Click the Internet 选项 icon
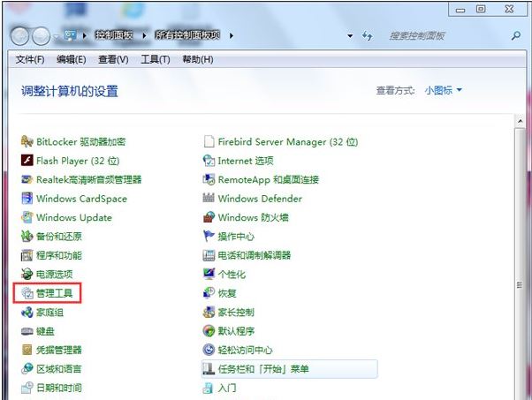 click(209, 161)
